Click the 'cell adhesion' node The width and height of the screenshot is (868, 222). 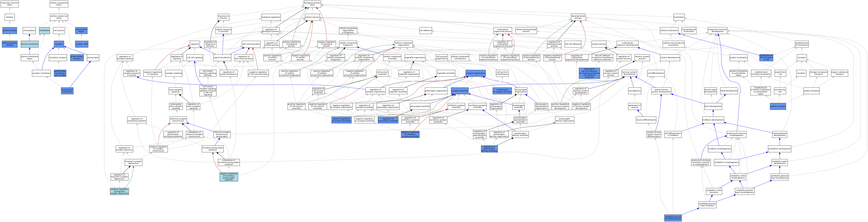pyautogui.click(x=426, y=31)
